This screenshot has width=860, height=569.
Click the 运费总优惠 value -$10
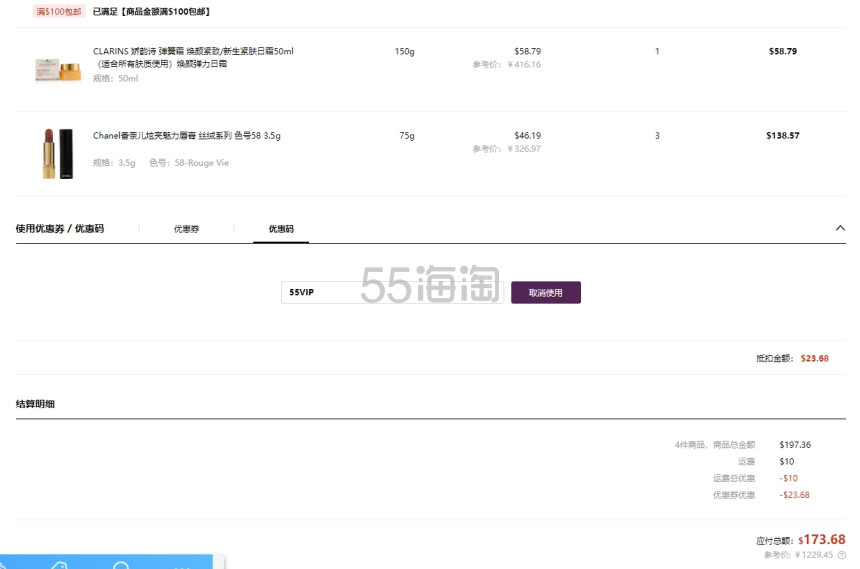(x=788, y=478)
